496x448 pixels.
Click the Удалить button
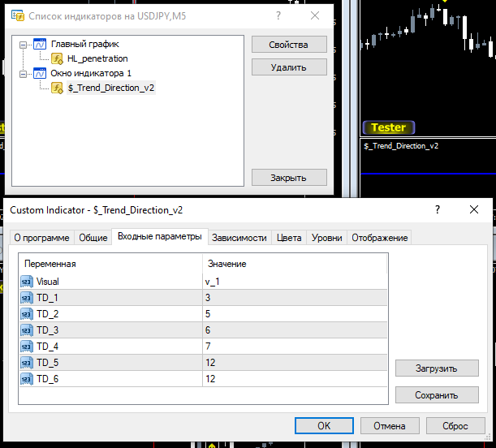[x=289, y=67]
